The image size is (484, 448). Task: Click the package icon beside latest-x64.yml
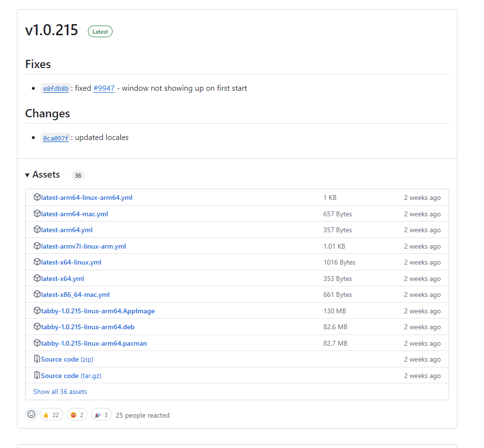[x=37, y=278]
